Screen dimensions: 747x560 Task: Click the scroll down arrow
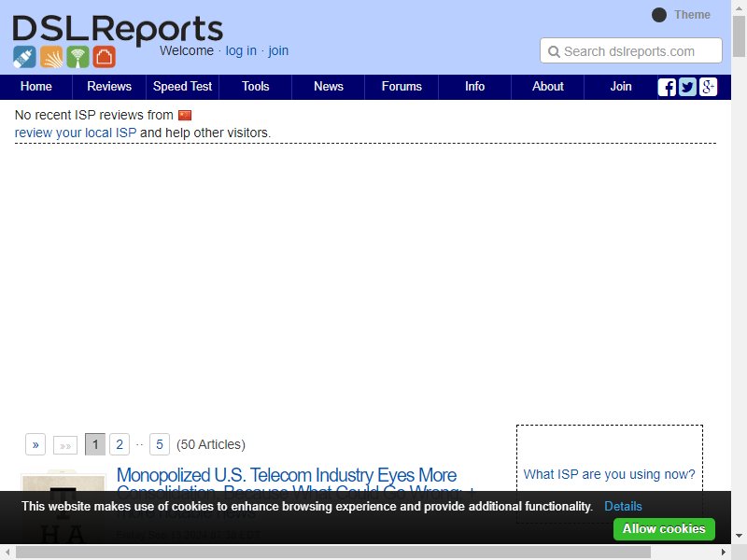(739, 536)
